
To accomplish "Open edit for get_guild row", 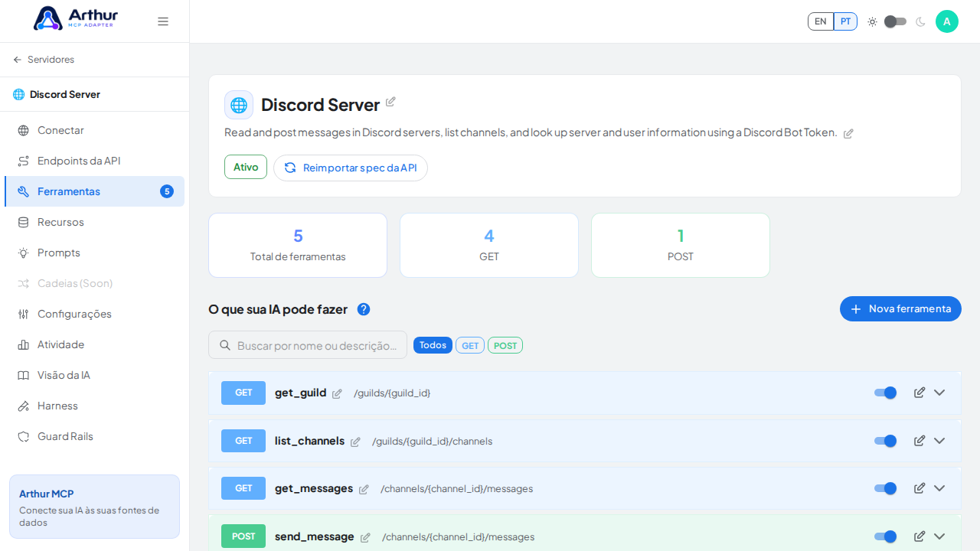I will click(920, 393).
